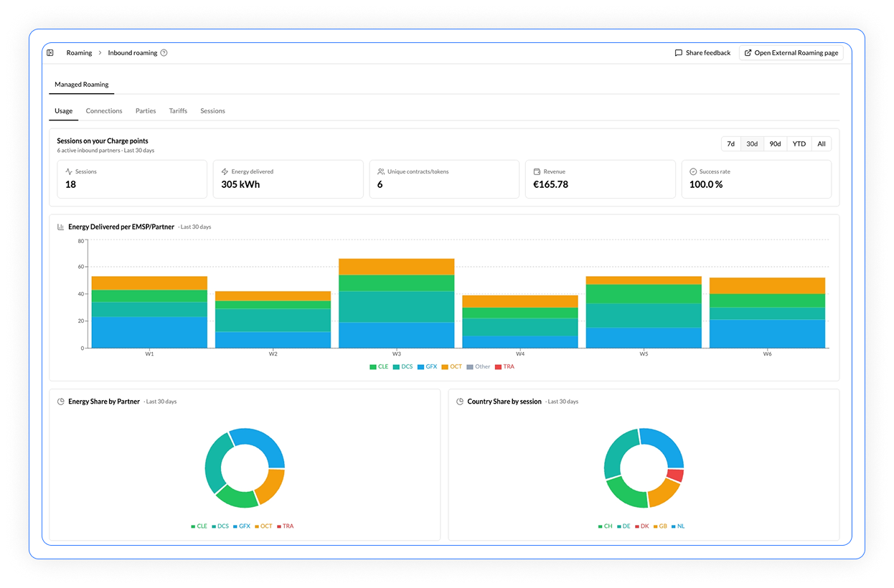Click the Sessions value 18
This screenshot has height=588, width=894.
70,184
